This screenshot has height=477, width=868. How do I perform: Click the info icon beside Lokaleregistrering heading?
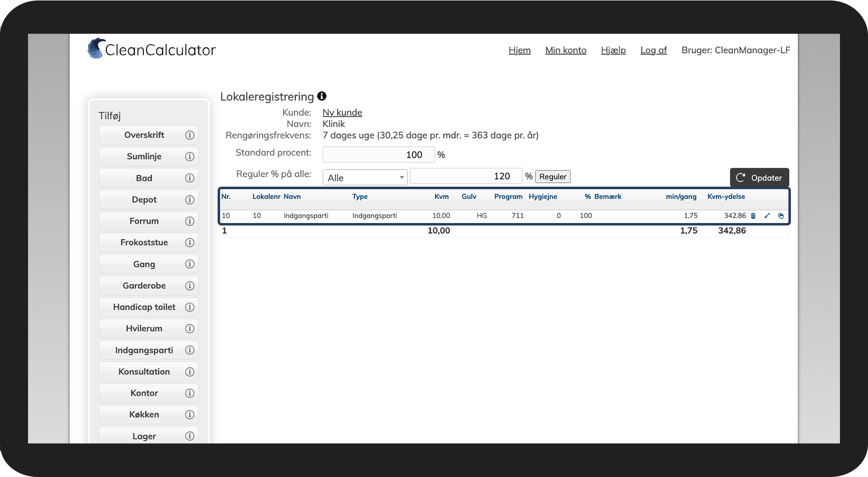pyautogui.click(x=322, y=96)
